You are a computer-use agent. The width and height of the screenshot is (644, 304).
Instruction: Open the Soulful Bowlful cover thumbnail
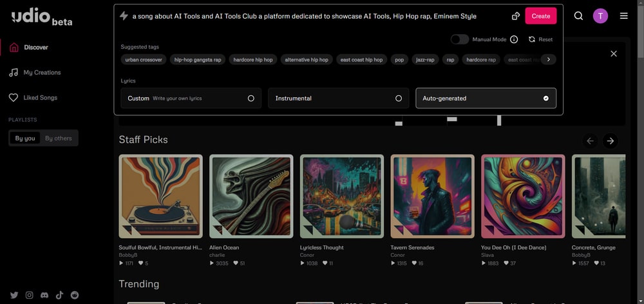[160, 196]
